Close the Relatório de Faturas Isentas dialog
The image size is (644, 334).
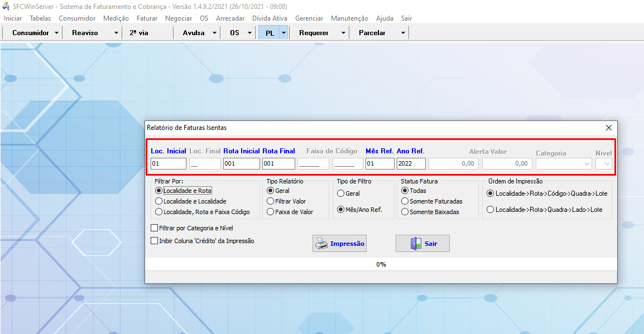point(609,128)
